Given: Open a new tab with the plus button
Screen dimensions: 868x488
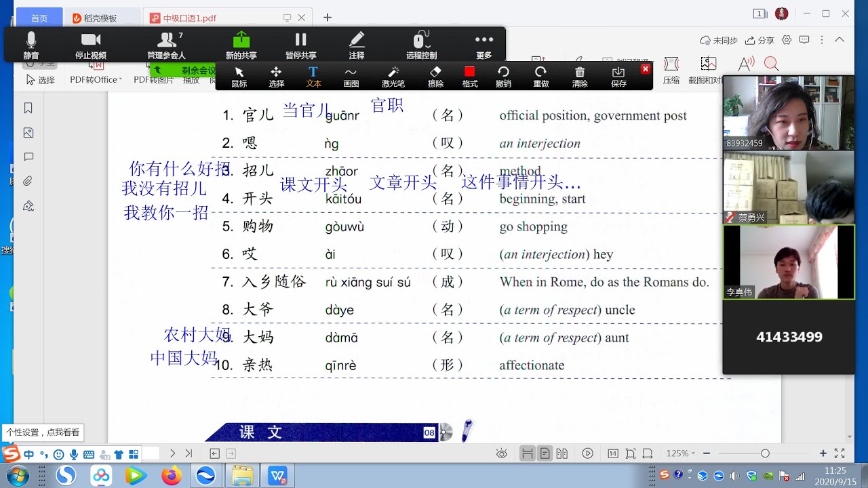Looking at the screenshot, I should pyautogui.click(x=328, y=18).
